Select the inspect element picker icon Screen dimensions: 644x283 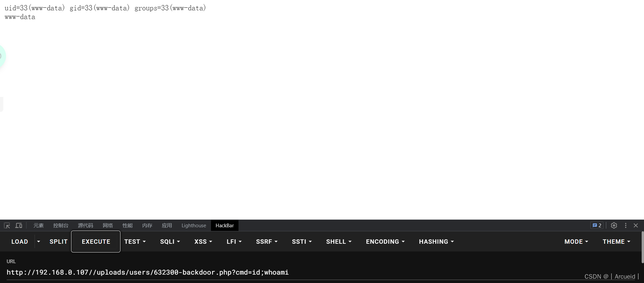pyautogui.click(x=7, y=226)
